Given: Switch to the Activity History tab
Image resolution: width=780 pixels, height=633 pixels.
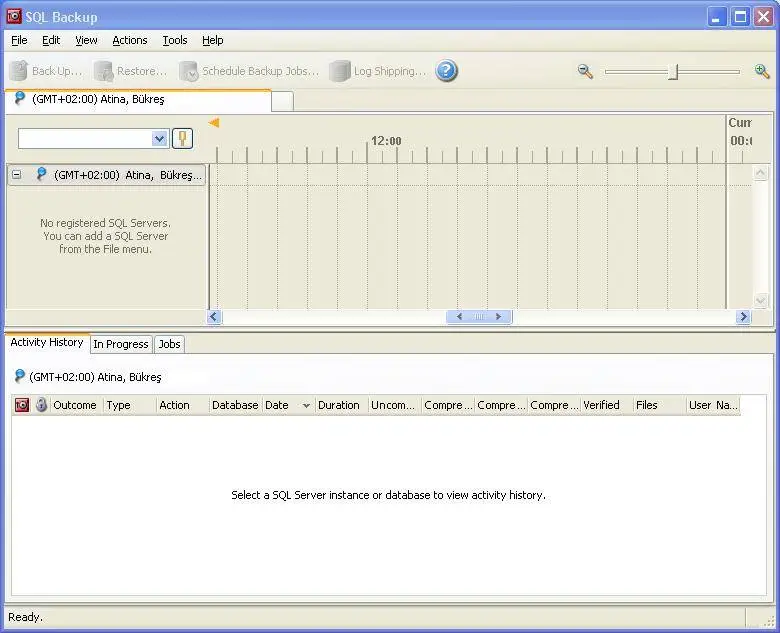Looking at the screenshot, I should [x=47, y=342].
